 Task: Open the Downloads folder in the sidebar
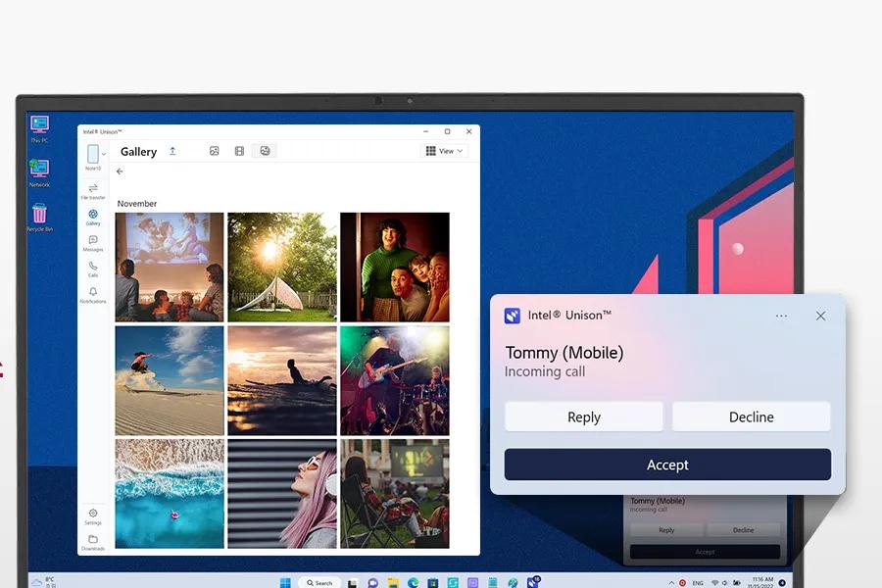93,541
